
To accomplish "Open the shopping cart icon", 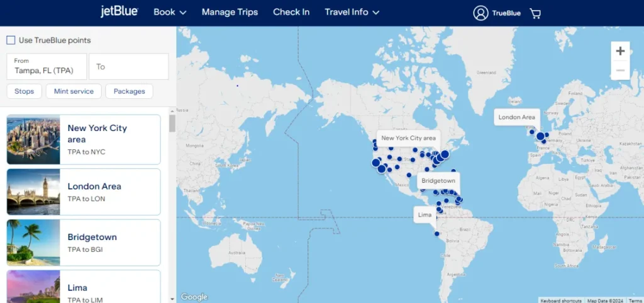I will (535, 13).
